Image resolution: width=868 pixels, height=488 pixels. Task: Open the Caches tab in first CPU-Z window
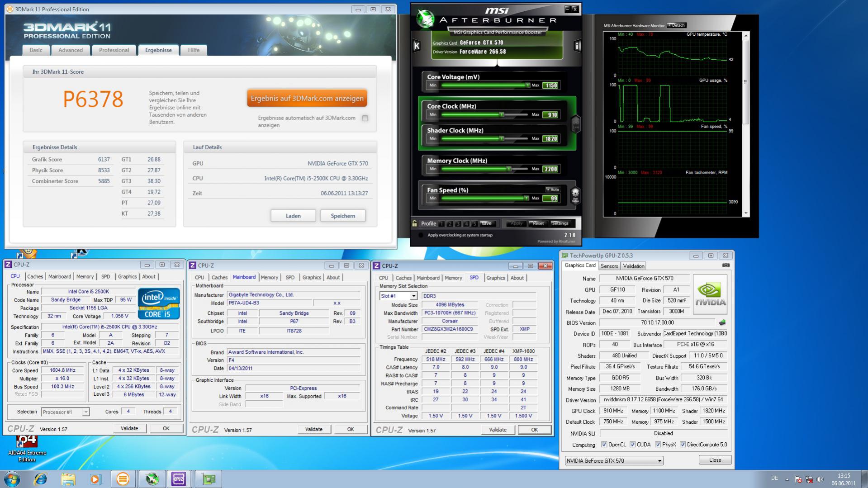click(x=35, y=277)
